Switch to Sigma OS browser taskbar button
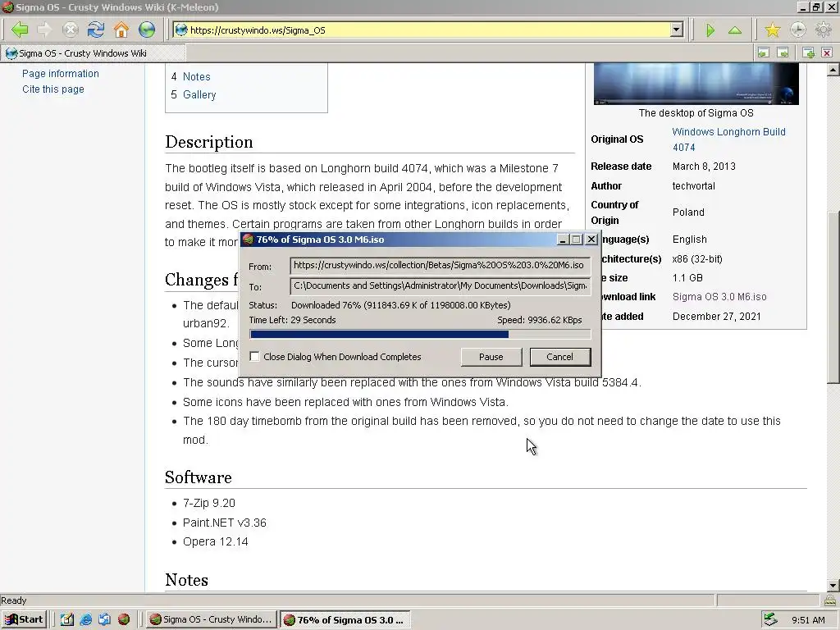840x630 pixels. (x=212, y=619)
